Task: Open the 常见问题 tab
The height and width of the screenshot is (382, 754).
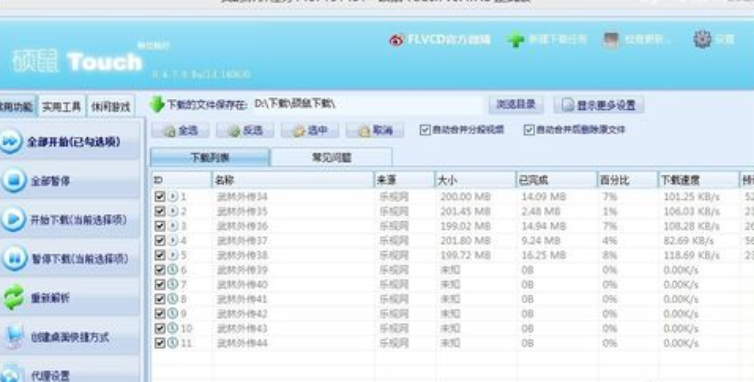Action: point(331,157)
